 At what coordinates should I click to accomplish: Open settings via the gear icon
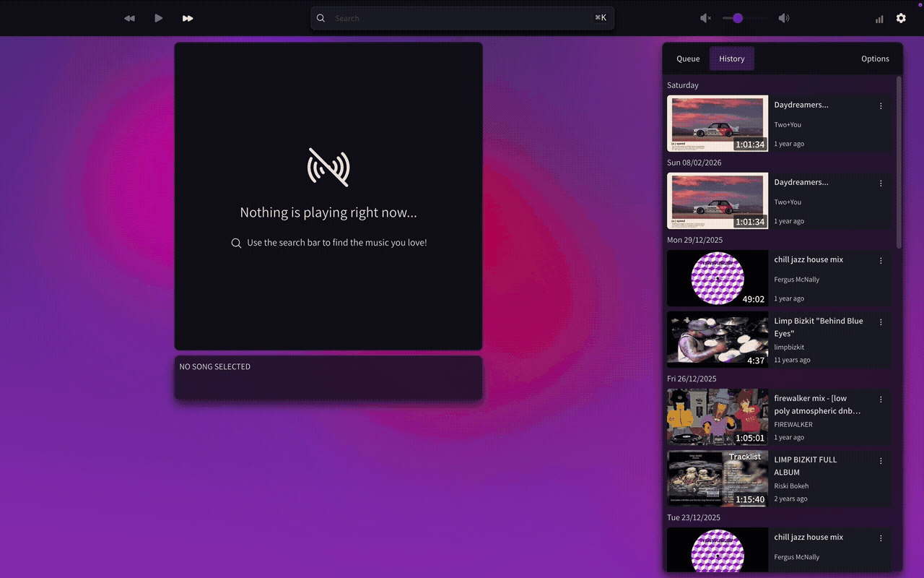pyautogui.click(x=901, y=18)
